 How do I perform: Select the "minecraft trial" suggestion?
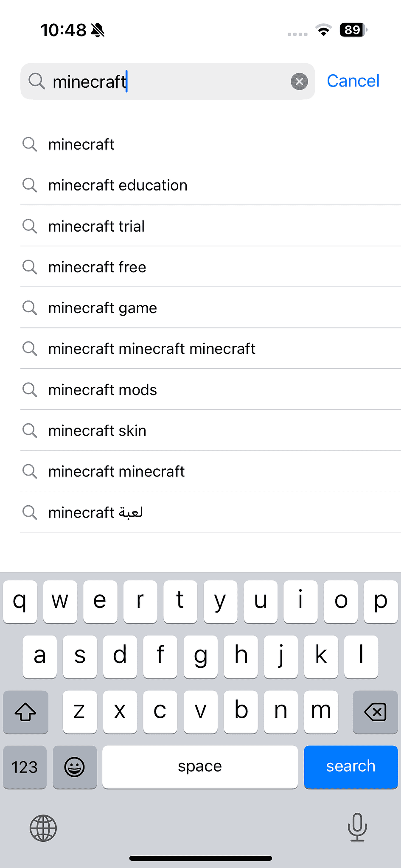(x=96, y=226)
